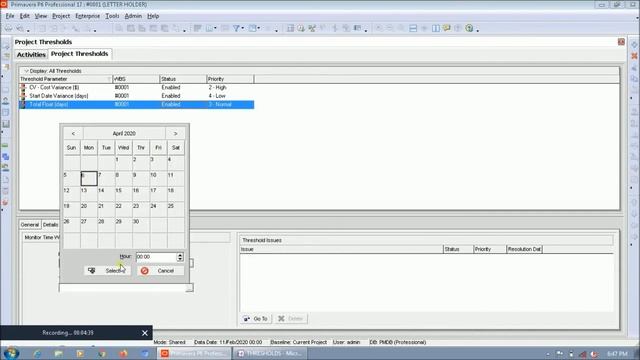Image resolution: width=640 pixels, height=360 pixels.
Task: Open the Tools menu
Action: tap(112, 16)
